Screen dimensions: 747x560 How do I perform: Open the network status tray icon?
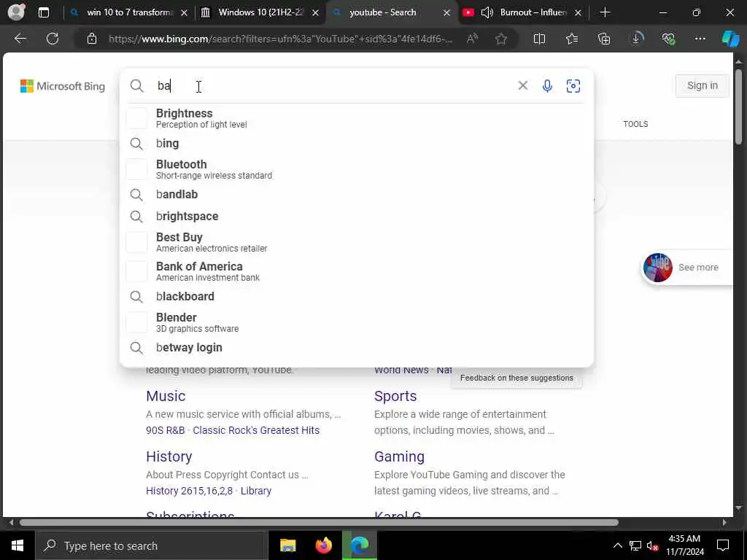(x=635, y=545)
